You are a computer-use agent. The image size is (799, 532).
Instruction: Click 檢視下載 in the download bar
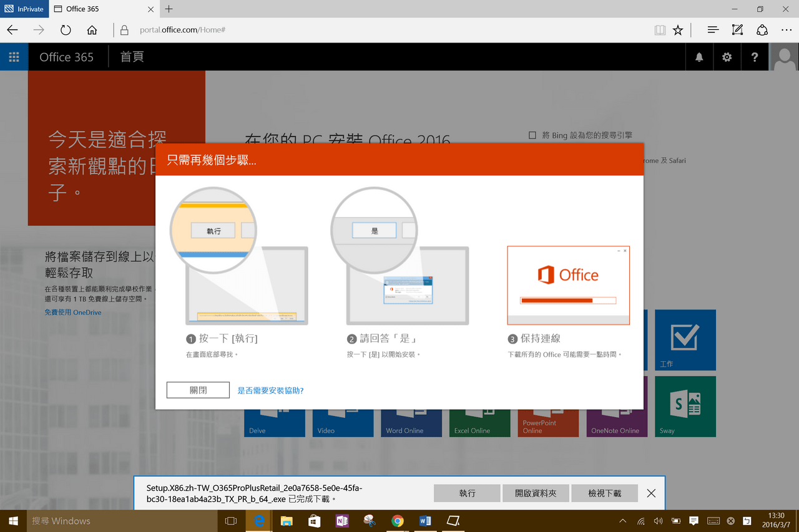(x=604, y=493)
